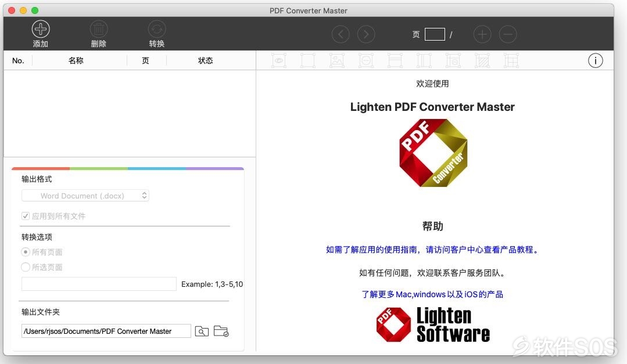Select the table grid tool
The height and width of the screenshot is (364, 627).
coord(511,61)
